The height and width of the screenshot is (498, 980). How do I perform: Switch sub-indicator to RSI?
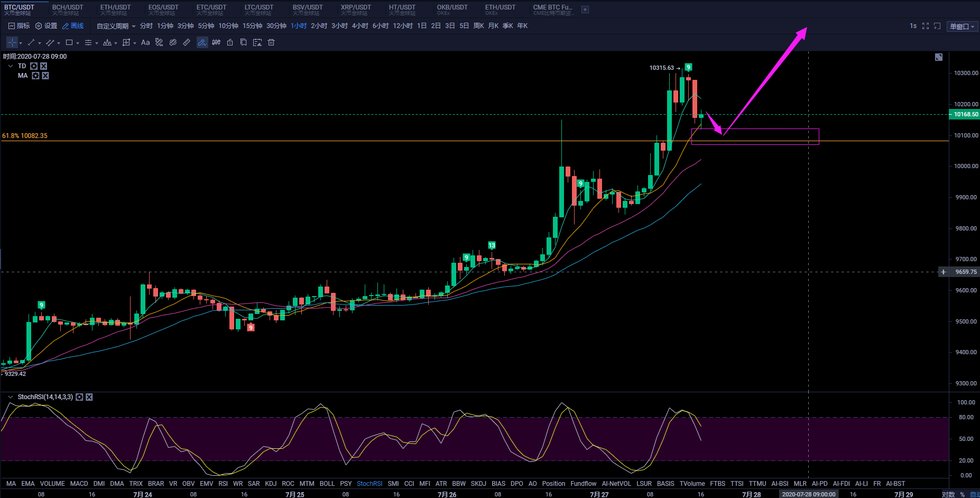click(223, 484)
